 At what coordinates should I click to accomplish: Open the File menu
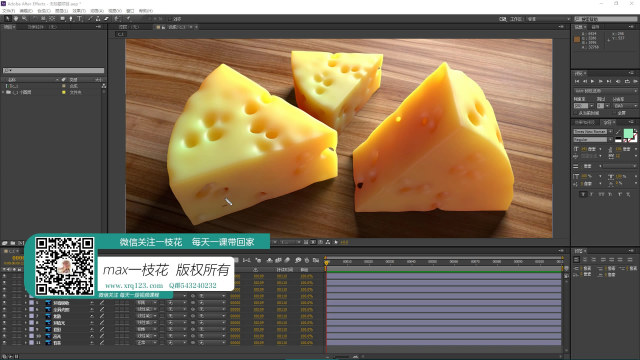point(9,11)
